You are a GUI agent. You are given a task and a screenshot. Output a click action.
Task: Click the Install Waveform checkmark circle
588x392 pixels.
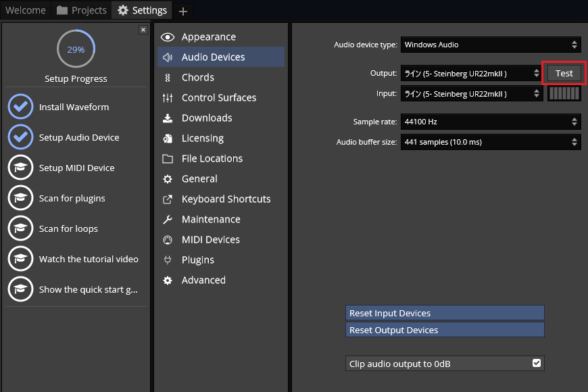tap(20, 107)
